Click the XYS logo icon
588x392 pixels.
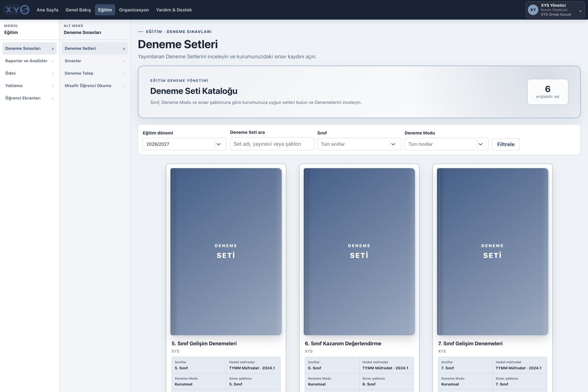tap(17, 10)
